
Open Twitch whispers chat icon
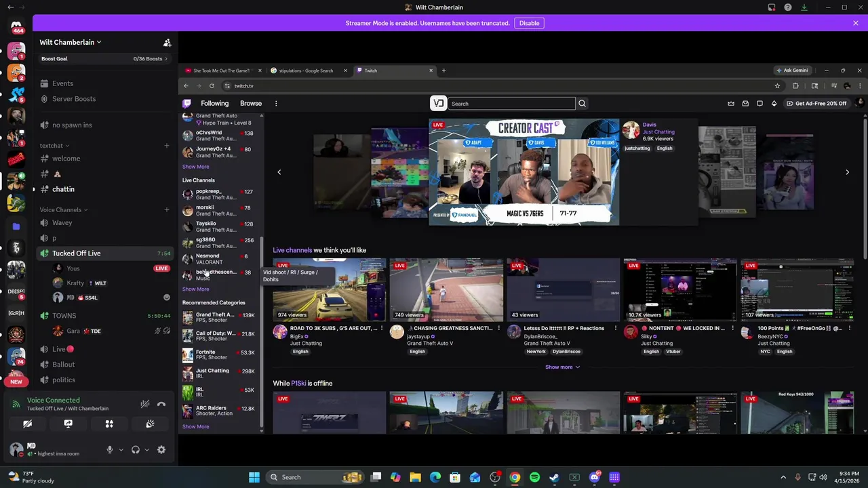click(x=759, y=104)
